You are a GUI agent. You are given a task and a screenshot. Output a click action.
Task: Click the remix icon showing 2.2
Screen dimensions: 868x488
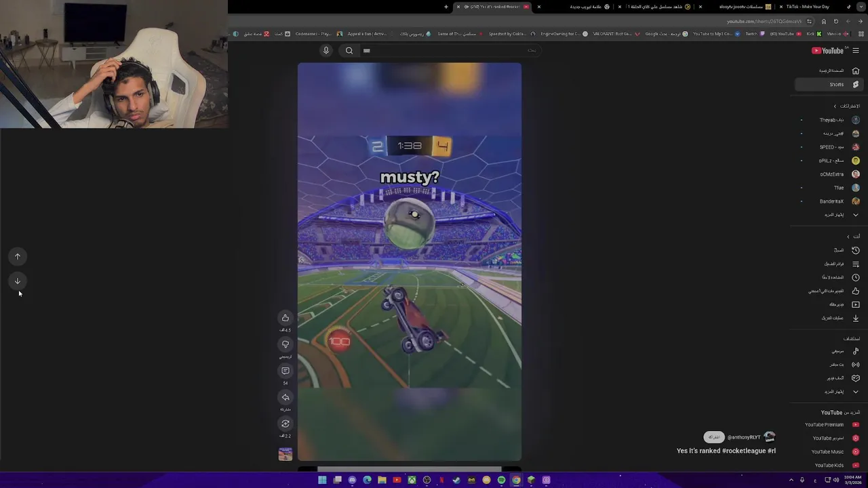point(285,424)
